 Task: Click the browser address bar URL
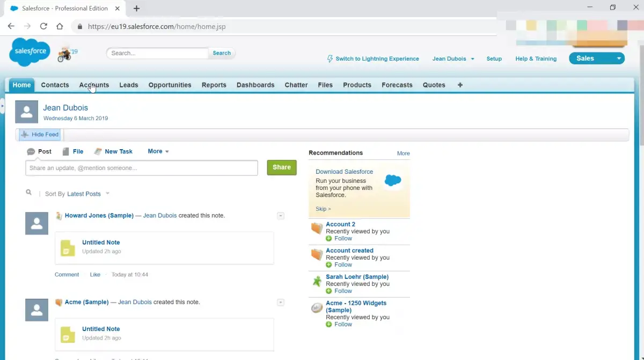157,26
